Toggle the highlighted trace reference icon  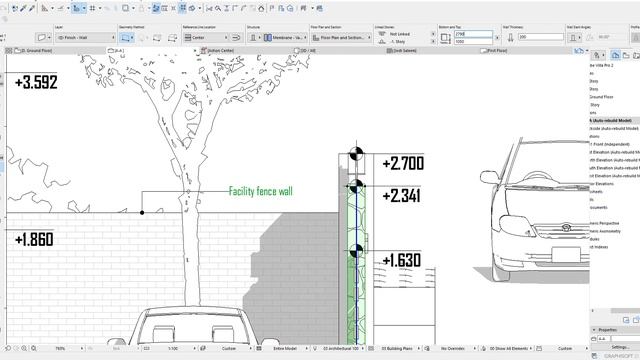156,8
